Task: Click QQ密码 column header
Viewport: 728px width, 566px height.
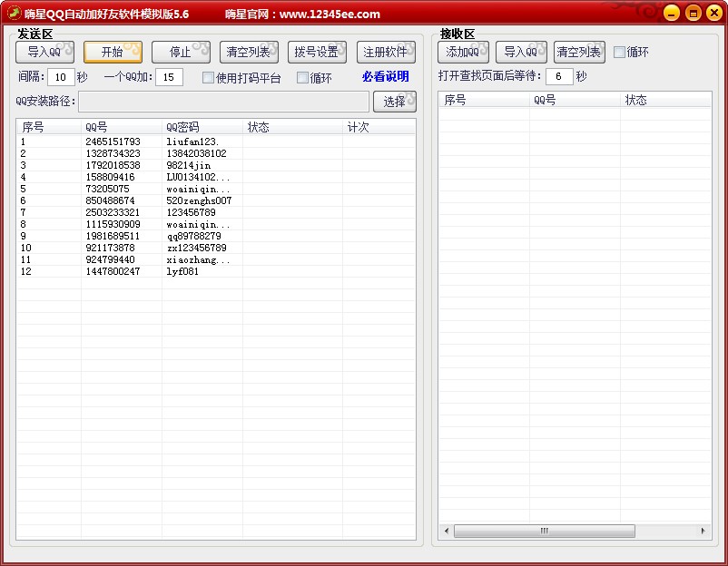Action: 202,127
